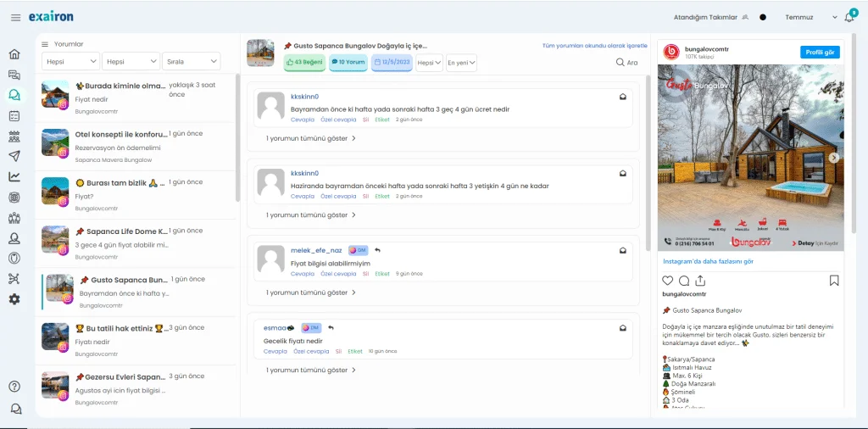Toggle the Instagram bookmark save icon
Image resolution: width=868 pixels, height=429 pixels.
834,281
